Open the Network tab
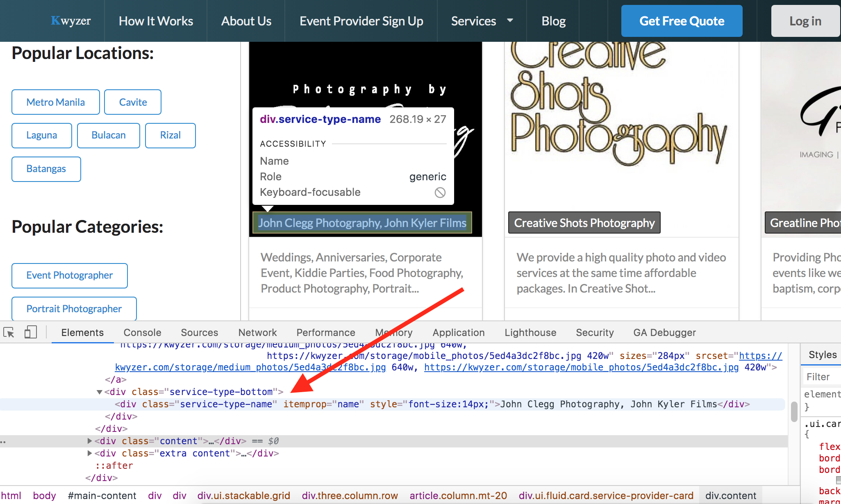This screenshot has width=841, height=504. pyautogui.click(x=257, y=332)
